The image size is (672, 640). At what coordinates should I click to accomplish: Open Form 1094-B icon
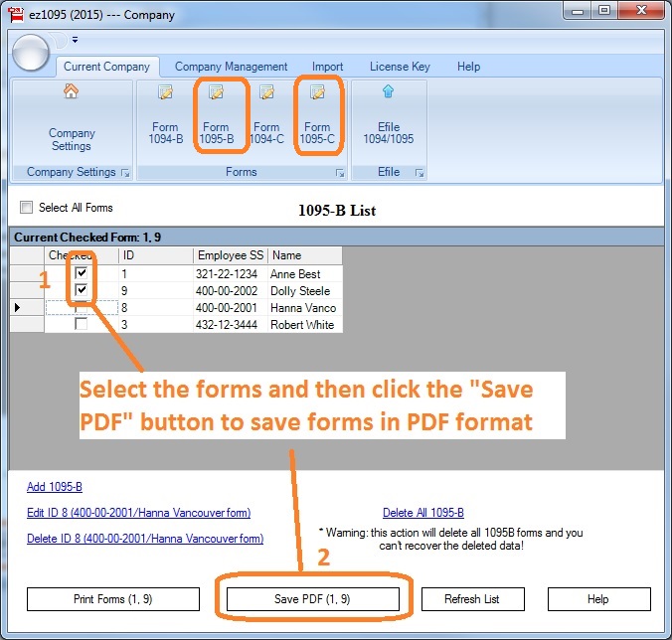[165, 92]
